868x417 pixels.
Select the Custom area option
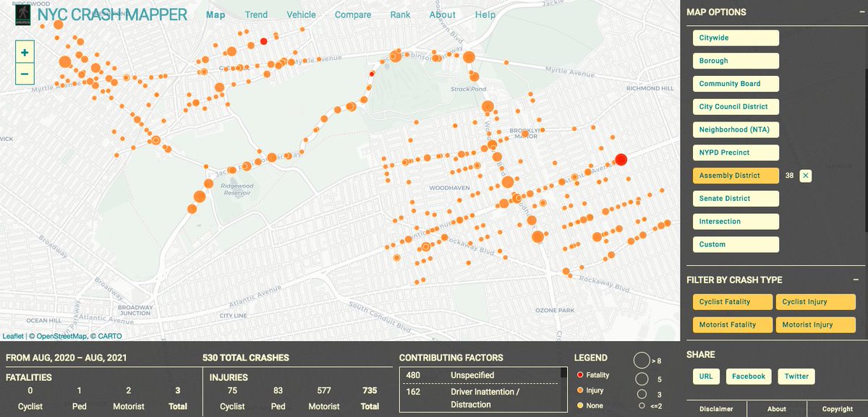(x=736, y=244)
